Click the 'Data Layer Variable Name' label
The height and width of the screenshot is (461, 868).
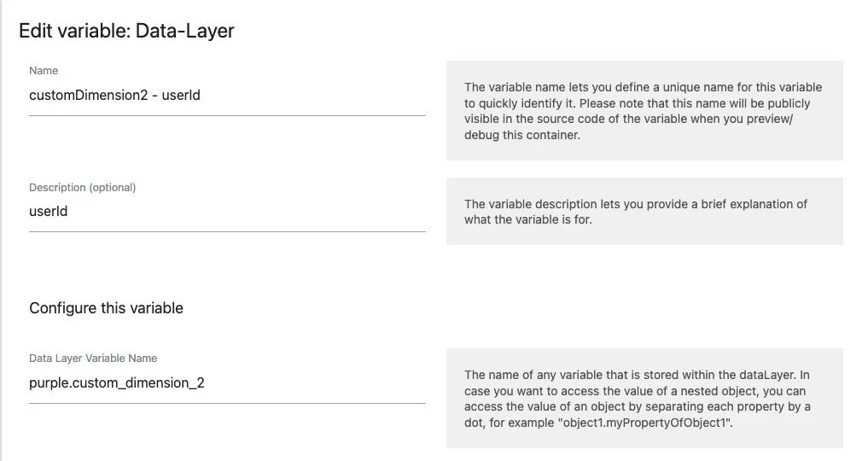(92, 359)
